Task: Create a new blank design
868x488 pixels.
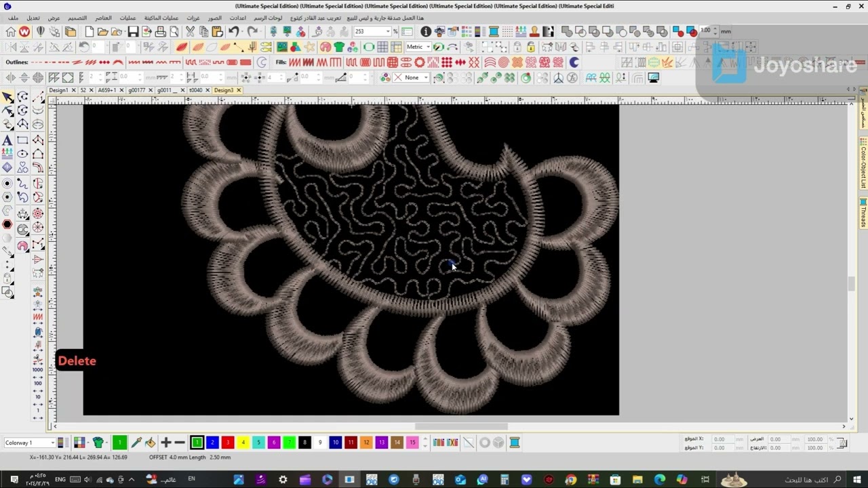Action: pos(90,32)
